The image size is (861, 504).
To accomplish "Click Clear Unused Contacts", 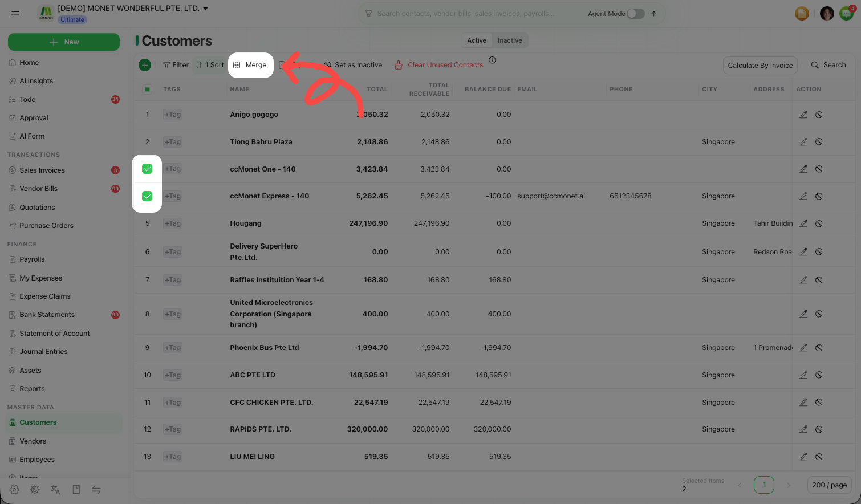I will [439, 65].
